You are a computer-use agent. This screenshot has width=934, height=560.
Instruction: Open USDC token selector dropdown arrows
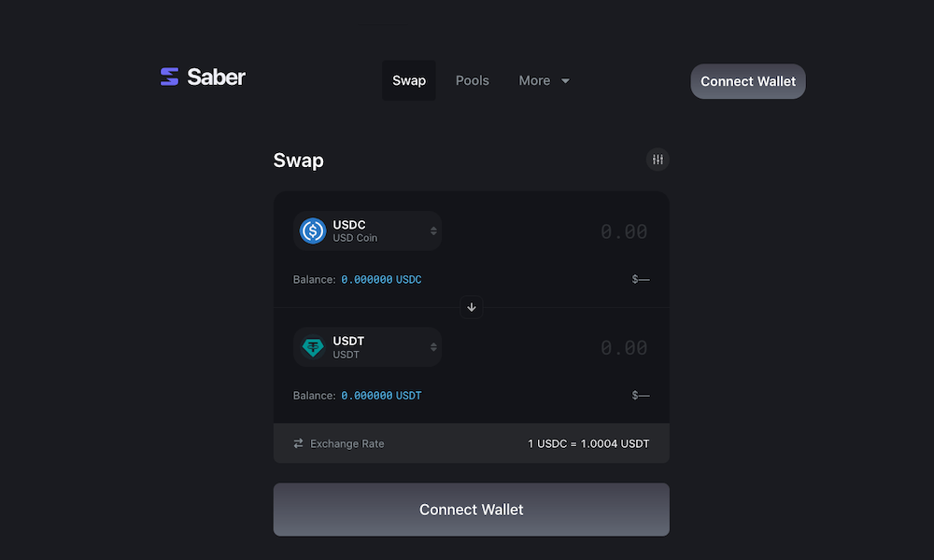pyautogui.click(x=433, y=231)
